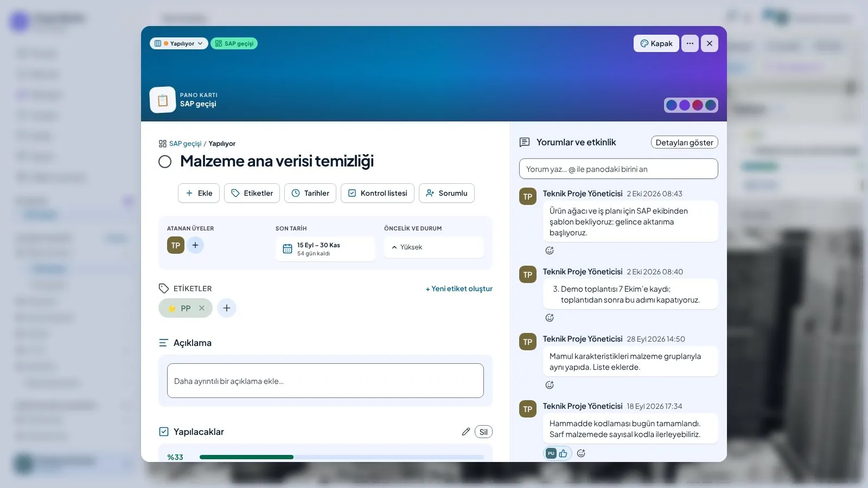Add another label with the plus button
The image size is (868, 488).
click(227, 308)
